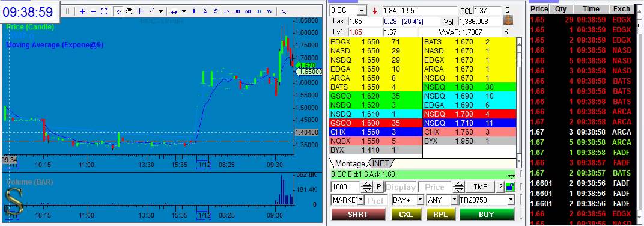Select the BYX 1.410 1 bid row

tap(376, 150)
